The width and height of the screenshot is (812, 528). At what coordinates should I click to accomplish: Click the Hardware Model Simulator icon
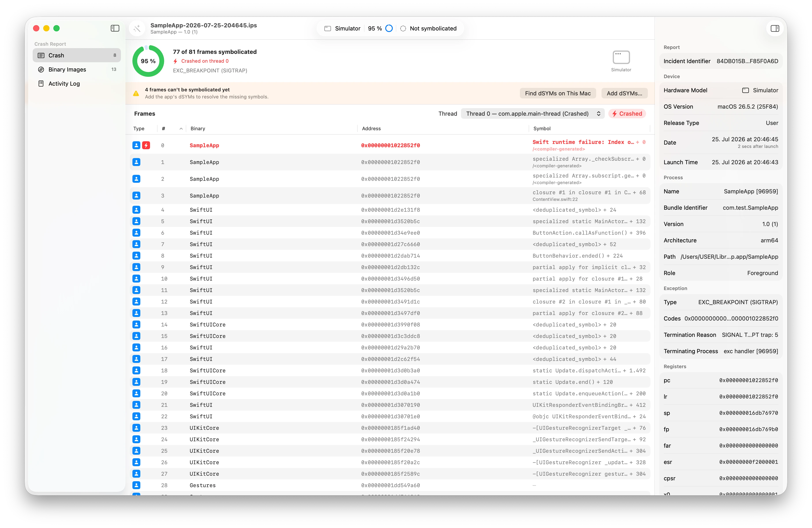pos(745,91)
